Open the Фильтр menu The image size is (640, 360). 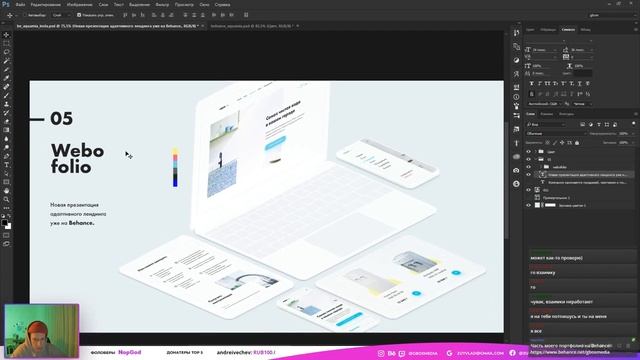[x=162, y=4]
